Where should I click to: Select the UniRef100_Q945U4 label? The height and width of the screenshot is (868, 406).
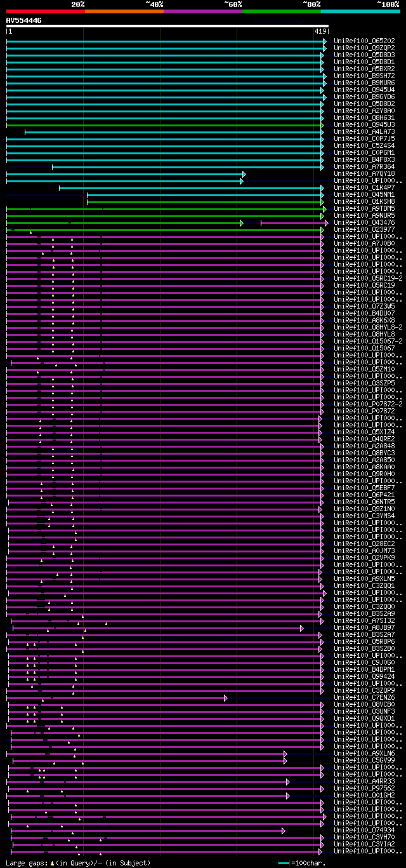click(x=364, y=90)
